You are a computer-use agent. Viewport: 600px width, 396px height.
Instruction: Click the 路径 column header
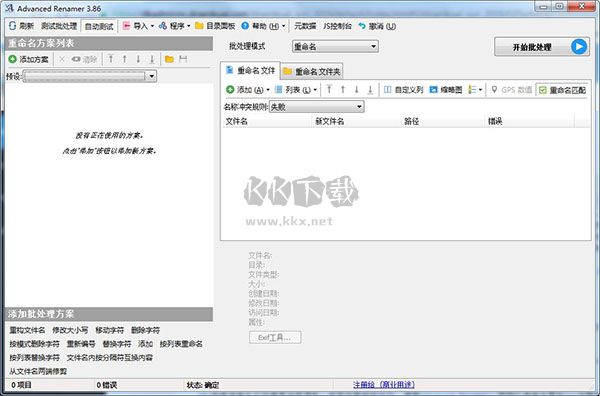pos(443,121)
